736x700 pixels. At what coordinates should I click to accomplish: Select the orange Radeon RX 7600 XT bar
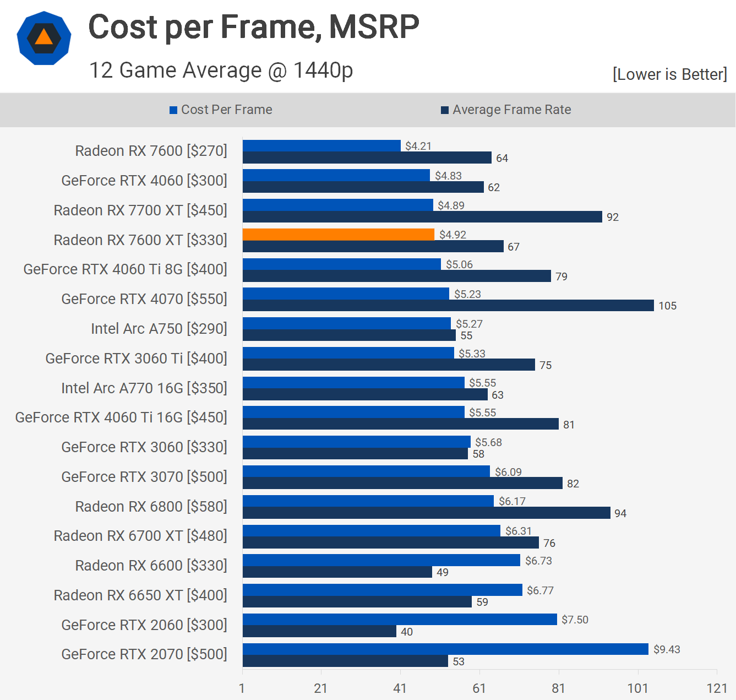[x=339, y=235]
